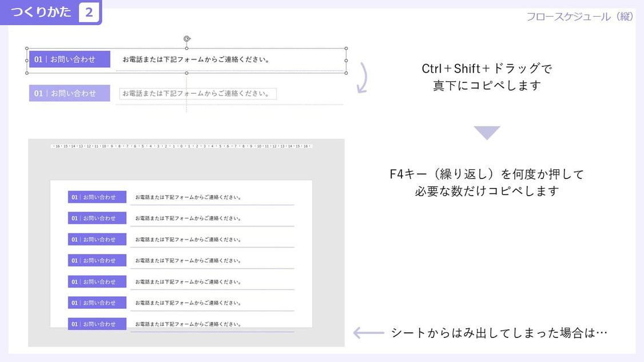Select the topmost '01｜お問い合わせ' row on the slide
Image resolution: width=644 pixels, height=362 pixels.
(x=181, y=198)
